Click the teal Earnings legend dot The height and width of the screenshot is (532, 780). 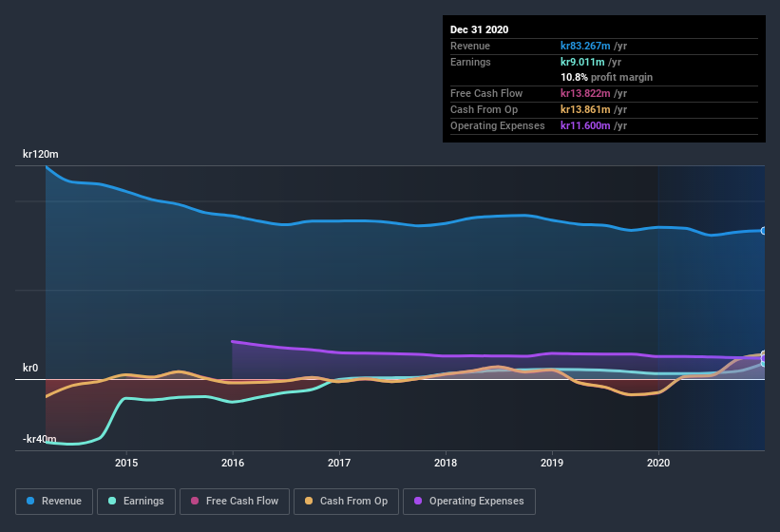(112, 501)
